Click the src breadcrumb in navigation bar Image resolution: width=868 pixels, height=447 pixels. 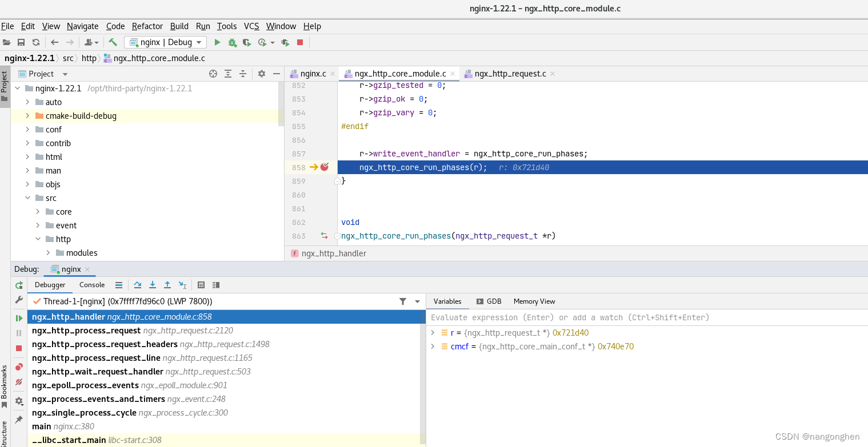pos(68,58)
